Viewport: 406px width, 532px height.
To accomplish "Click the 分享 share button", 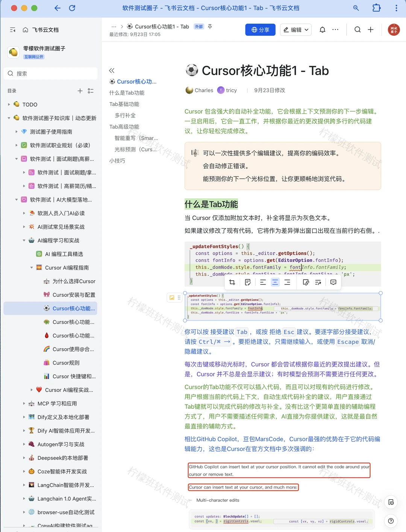I will [260, 29].
